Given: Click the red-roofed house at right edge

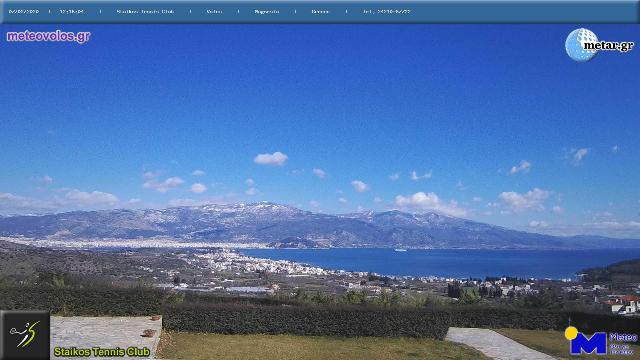Looking at the screenshot, I should coord(623,304).
